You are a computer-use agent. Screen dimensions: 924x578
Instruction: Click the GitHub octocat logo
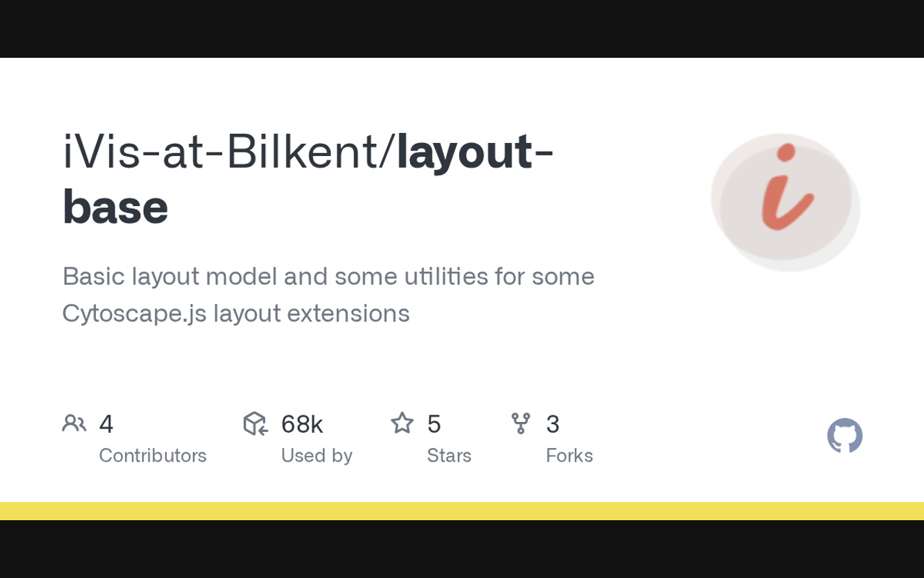click(x=845, y=436)
